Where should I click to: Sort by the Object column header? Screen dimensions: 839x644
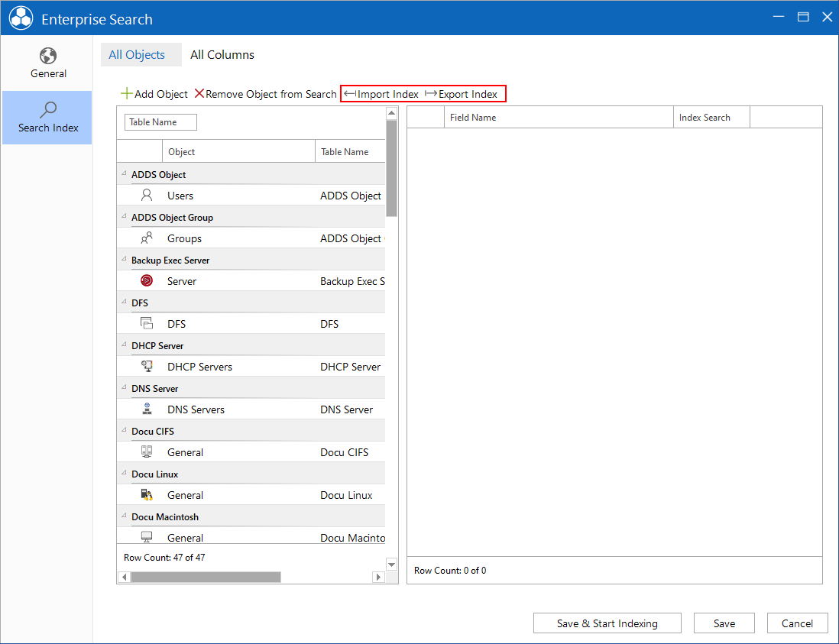point(238,151)
